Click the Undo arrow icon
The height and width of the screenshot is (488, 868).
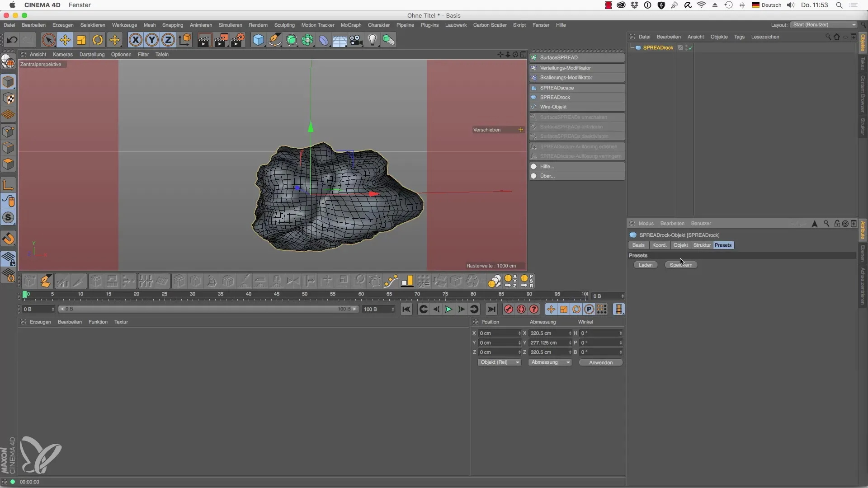[x=12, y=40]
